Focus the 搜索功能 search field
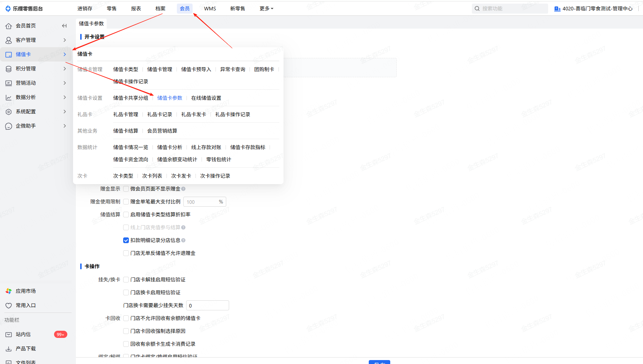 510,9
